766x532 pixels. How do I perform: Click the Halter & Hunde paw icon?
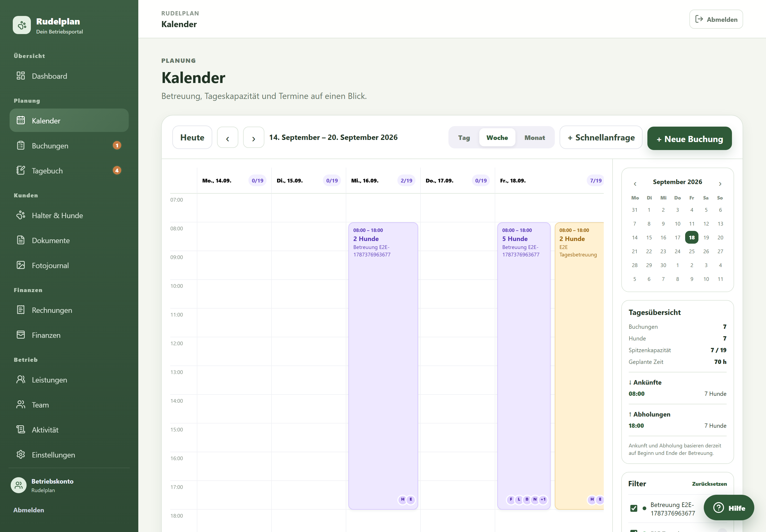(x=21, y=215)
